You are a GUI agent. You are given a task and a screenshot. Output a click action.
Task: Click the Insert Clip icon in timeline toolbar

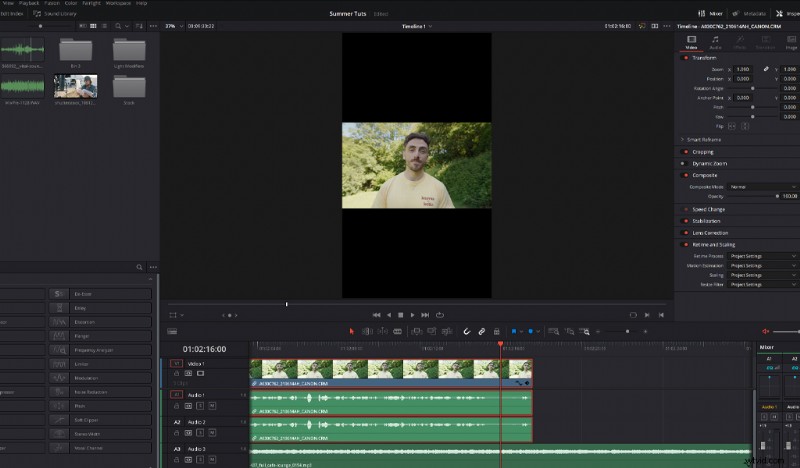416,331
